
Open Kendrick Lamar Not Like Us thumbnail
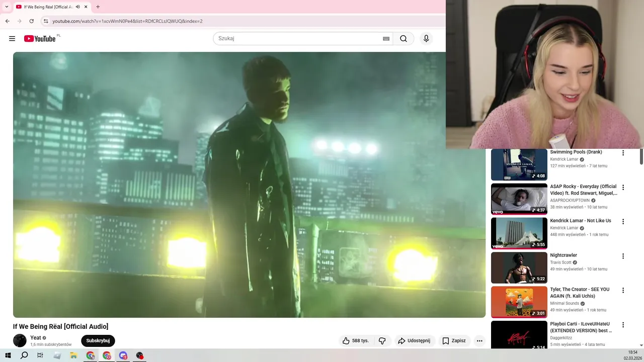pyautogui.click(x=519, y=233)
